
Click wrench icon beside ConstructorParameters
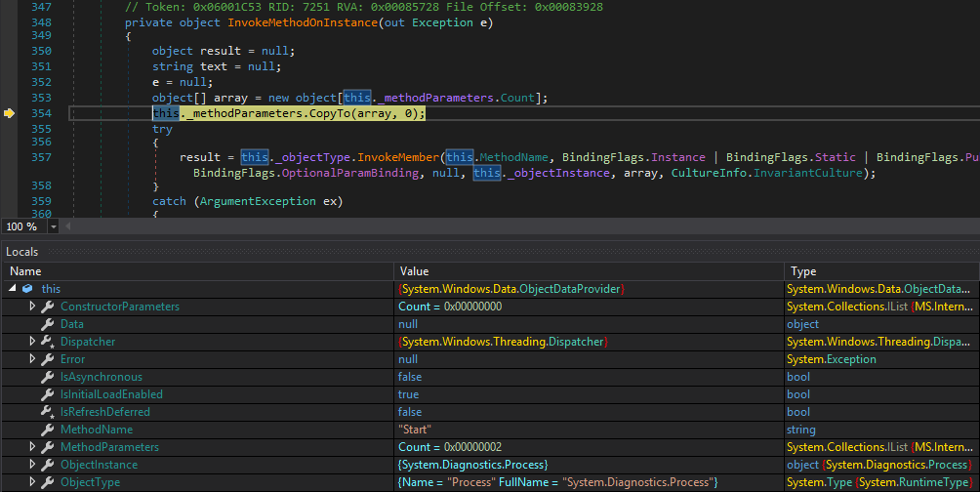pyautogui.click(x=48, y=307)
